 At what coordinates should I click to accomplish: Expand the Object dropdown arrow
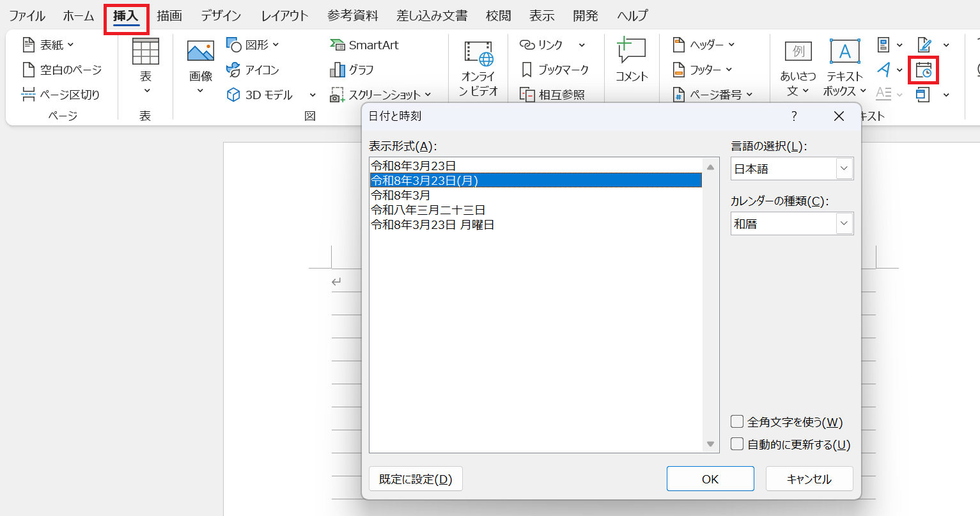946,95
